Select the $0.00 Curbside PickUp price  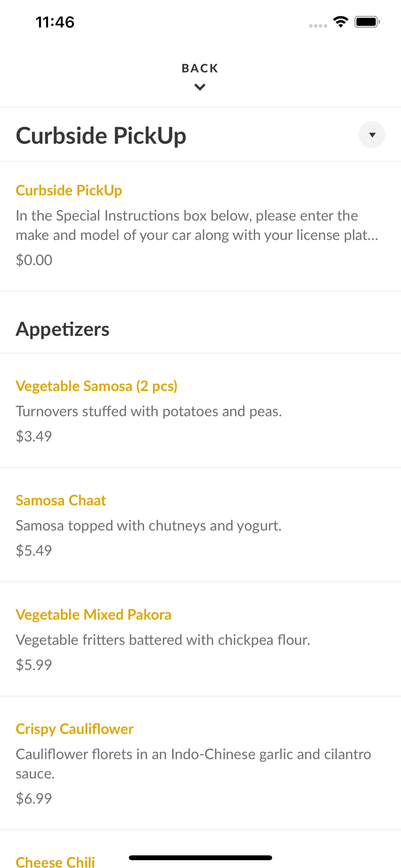pyautogui.click(x=34, y=260)
